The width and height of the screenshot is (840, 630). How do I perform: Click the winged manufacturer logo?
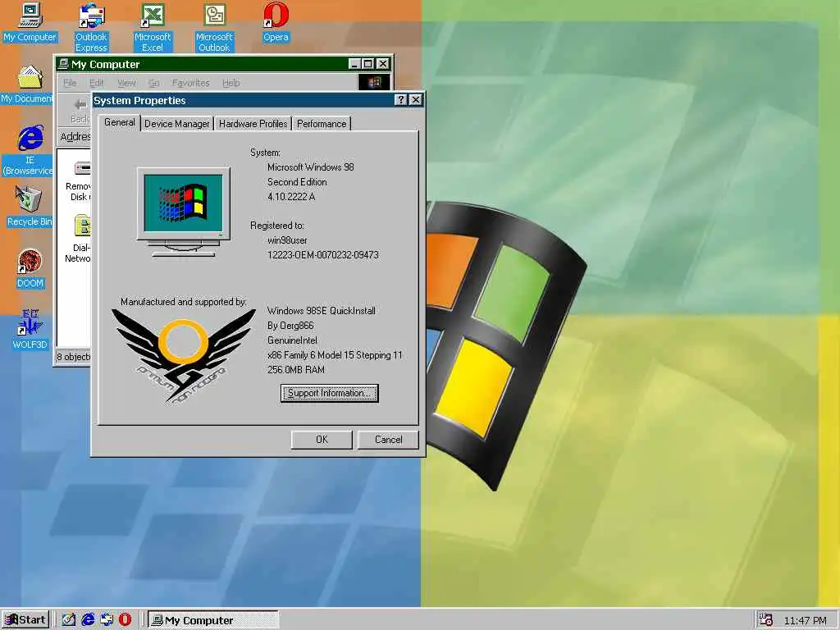point(183,356)
